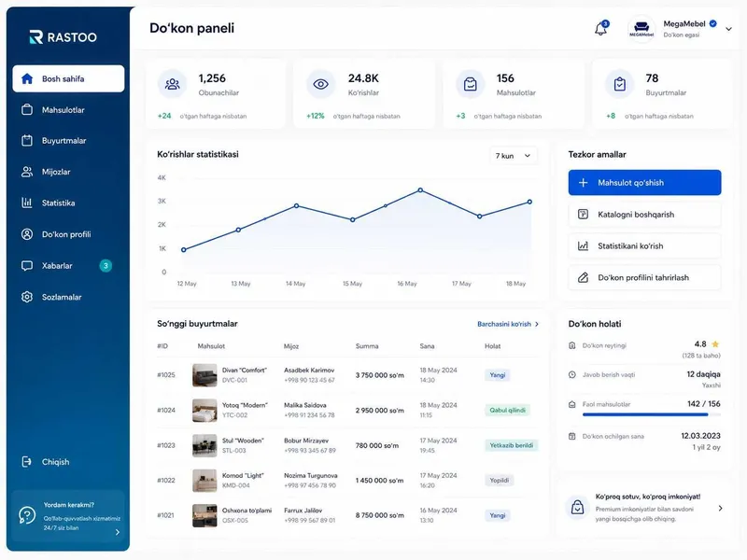Expand the 7 kun period dropdown
The height and width of the screenshot is (560, 747).
pos(513,156)
